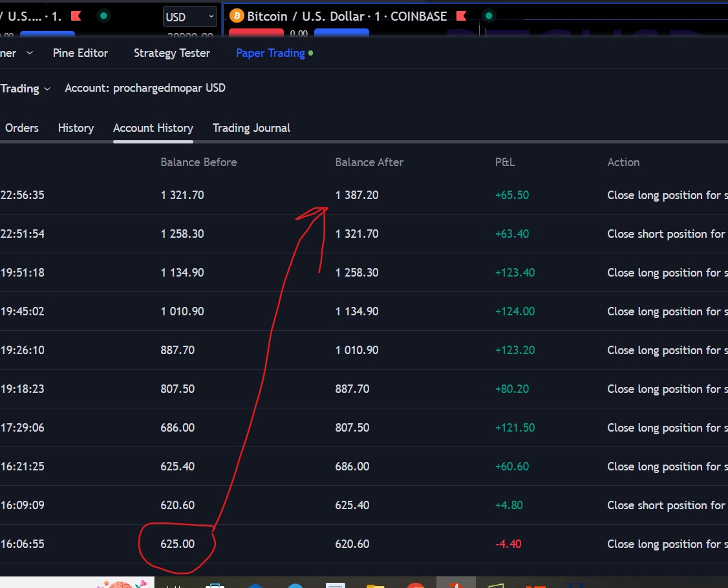728x588 pixels.
Task: Click Balance Before value 620.60
Action: click(177, 505)
